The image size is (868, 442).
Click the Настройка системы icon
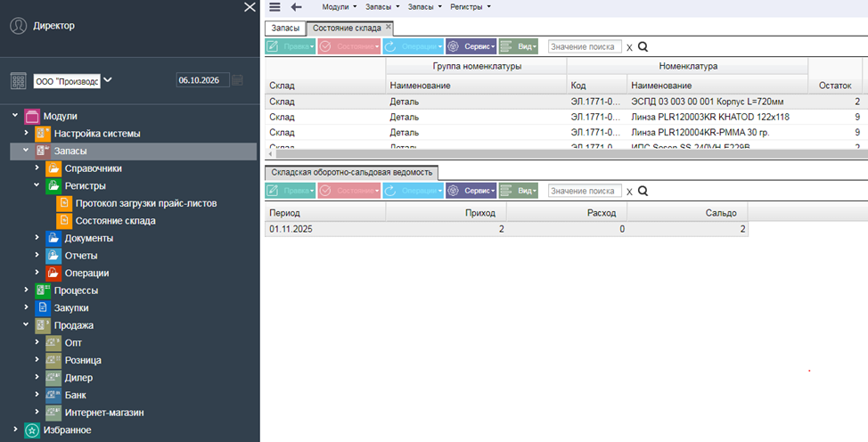[x=43, y=134]
